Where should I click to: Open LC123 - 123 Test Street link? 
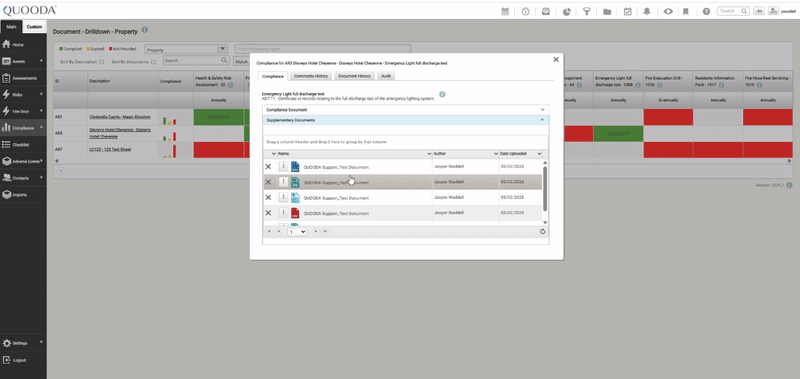pos(110,149)
